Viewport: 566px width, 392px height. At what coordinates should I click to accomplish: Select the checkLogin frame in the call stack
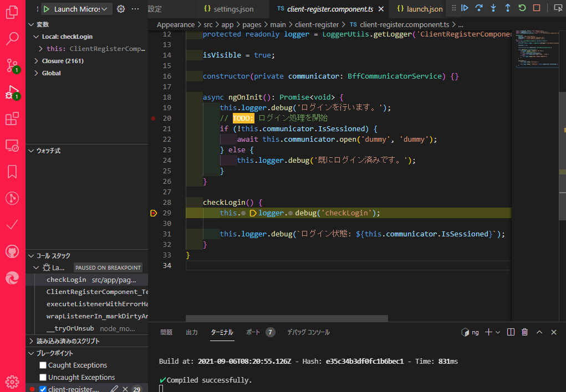(66, 280)
